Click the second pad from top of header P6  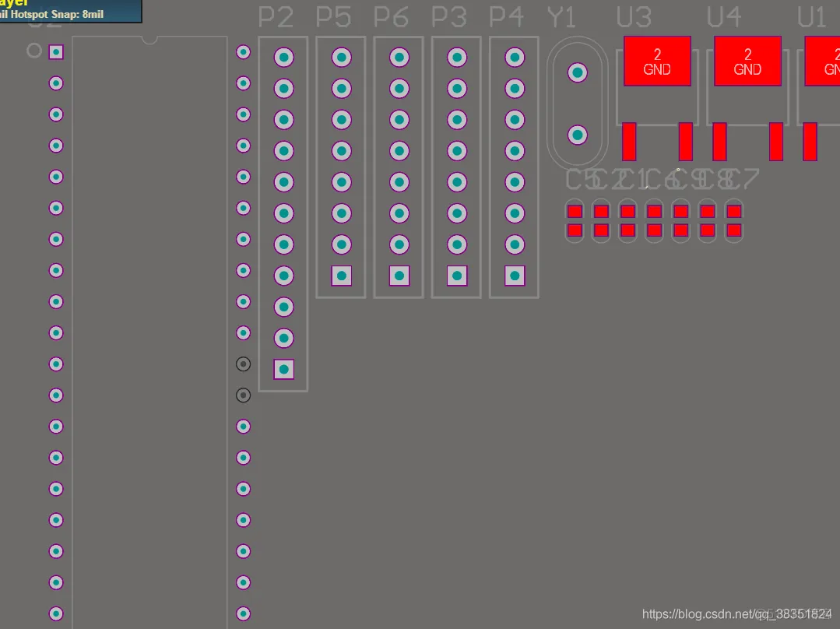pos(399,89)
